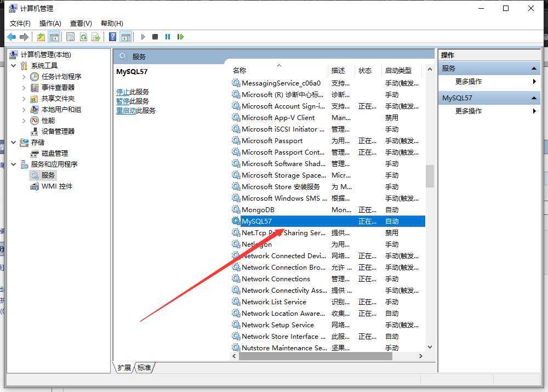This screenshot has width=548, height=392.
Task: Click the 暂停 service link
Action: [123, 101]
